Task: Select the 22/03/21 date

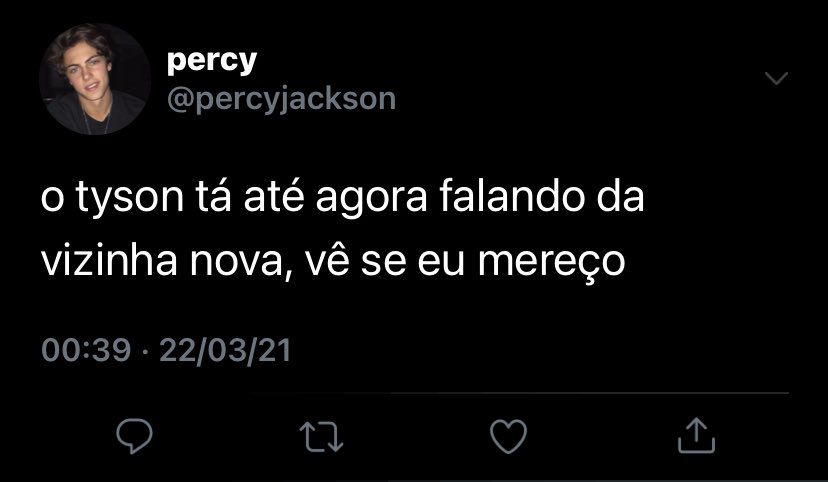Action: pyautogui.click(x=225, y=350)
